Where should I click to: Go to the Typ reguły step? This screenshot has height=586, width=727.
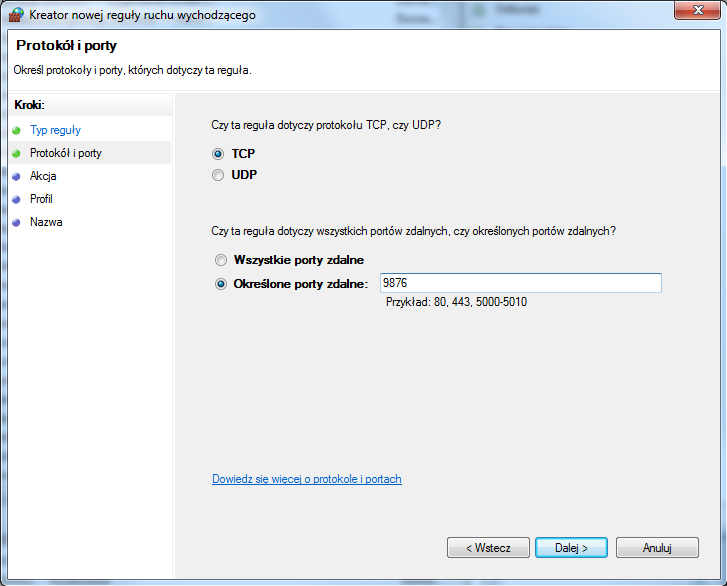tap(55, 130)
